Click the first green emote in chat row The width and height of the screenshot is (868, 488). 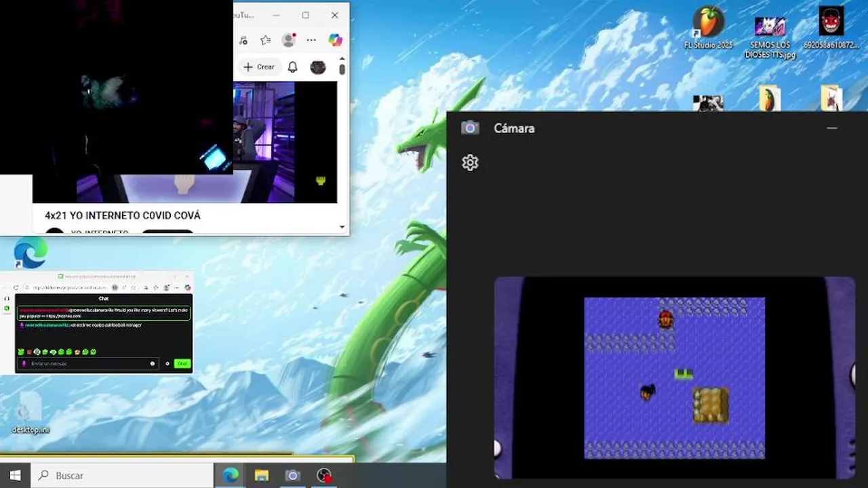[x=21, y=352]
